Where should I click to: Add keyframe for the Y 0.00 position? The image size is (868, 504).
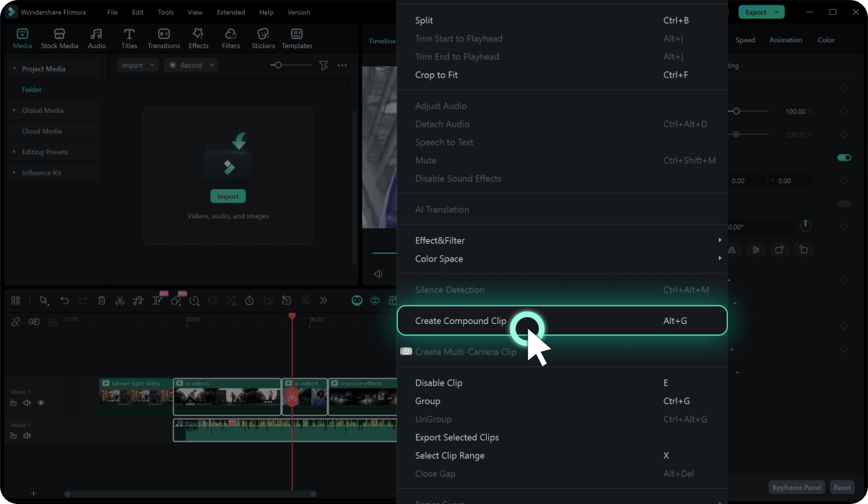tap(844, 180)
